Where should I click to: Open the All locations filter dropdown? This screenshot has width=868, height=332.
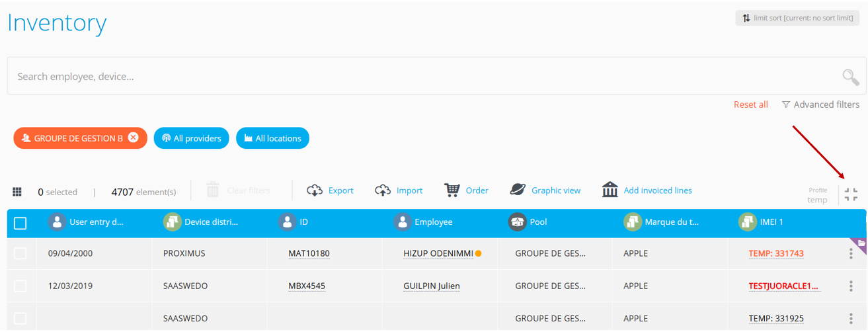(x=272, y=138)
